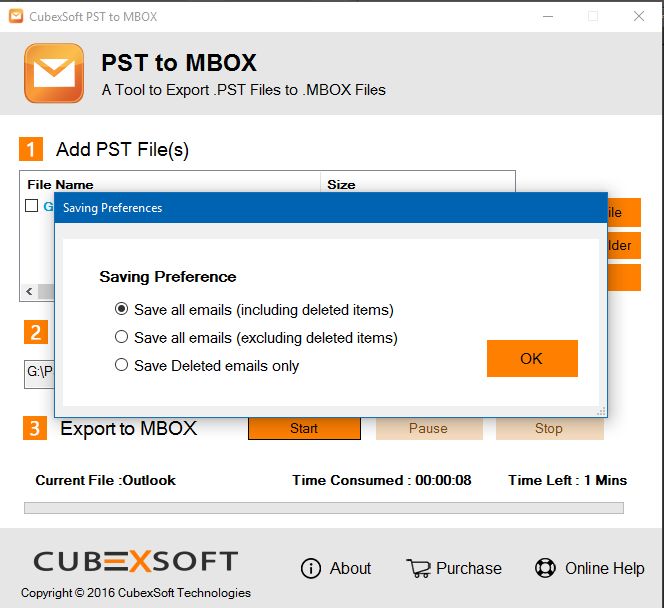Click the Pause button
This screenshot has height=608, width=664.
tap(429, 428)
